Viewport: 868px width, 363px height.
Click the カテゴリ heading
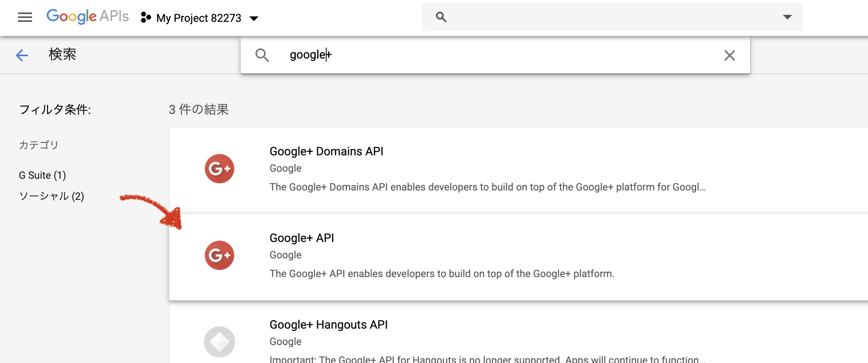click(x=39, y=145)
